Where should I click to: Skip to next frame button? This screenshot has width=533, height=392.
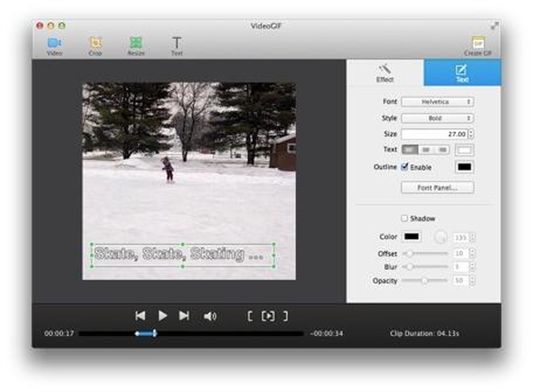click(x=184, y=316)
